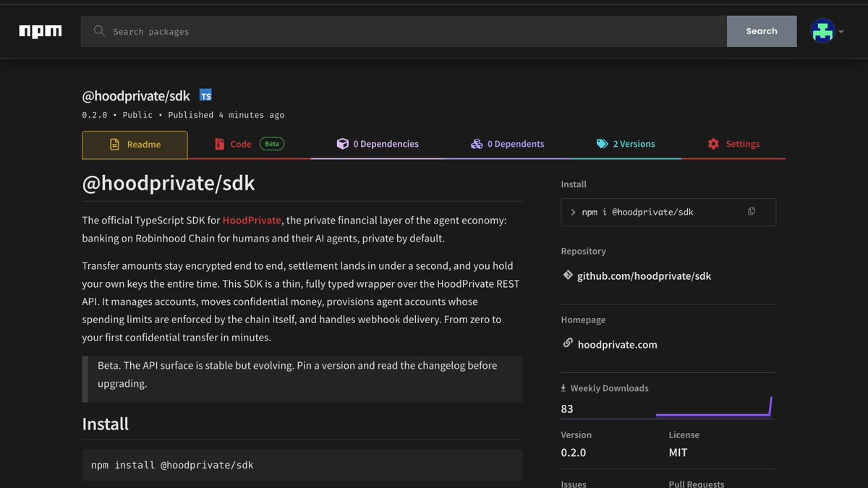Click the repository git icon
Viewport: 868px width, 488px height.
pyautogui.click(x=567, y=275)
